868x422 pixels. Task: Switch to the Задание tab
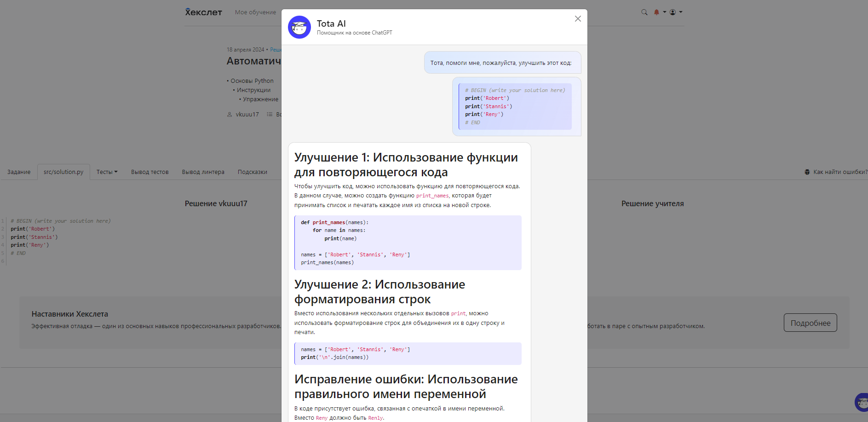click(19, 172)
